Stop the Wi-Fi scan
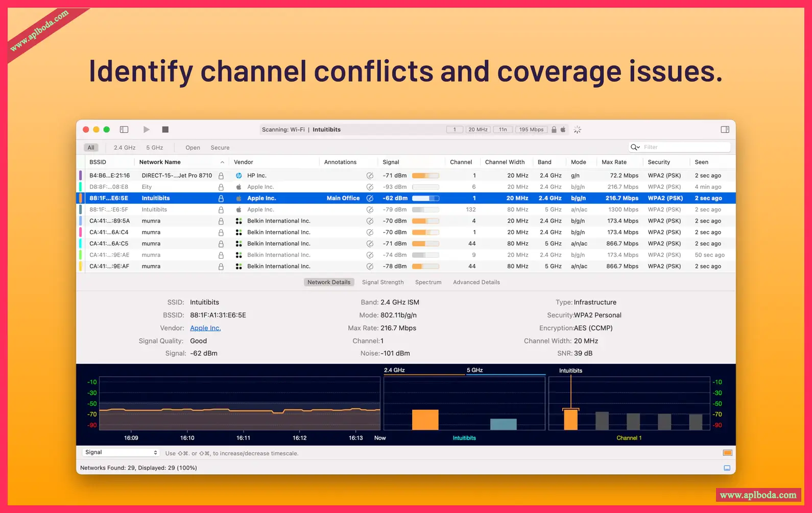 coord(165,130)
